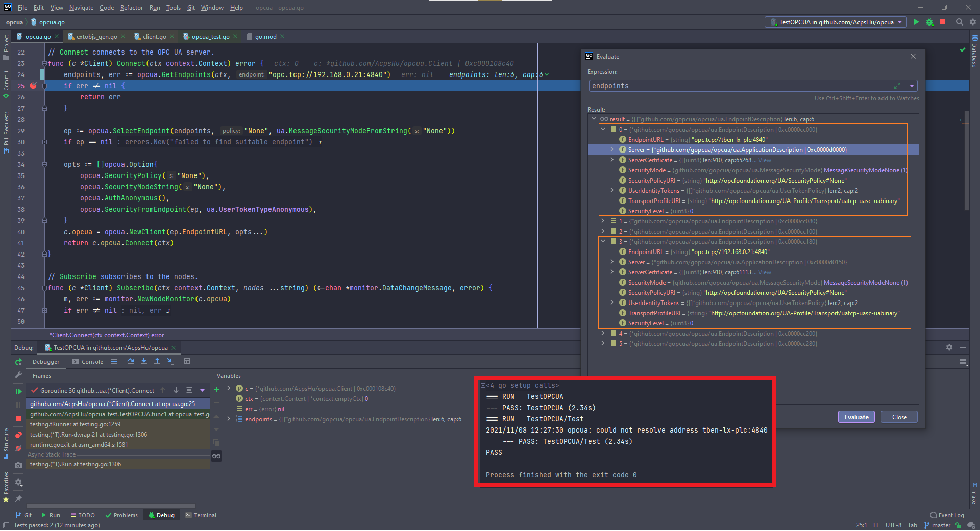Click the Step Out debugger icon

tap(157, 361)
